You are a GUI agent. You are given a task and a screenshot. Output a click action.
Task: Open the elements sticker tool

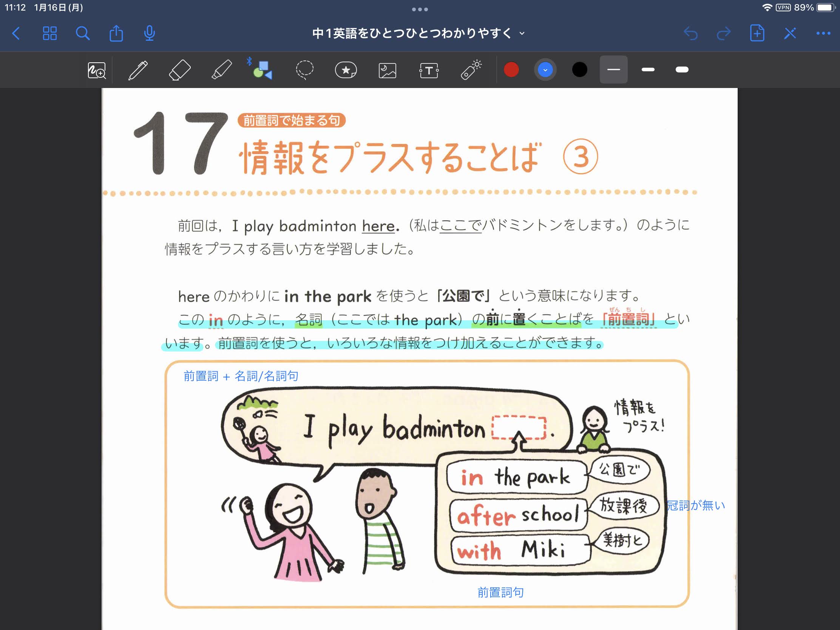345,69
